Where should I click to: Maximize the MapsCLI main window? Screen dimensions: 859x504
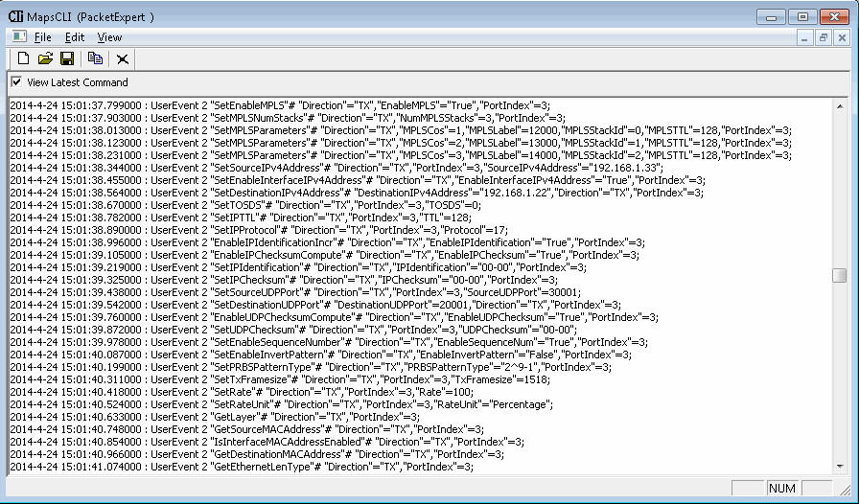click(x=802, y=17)
